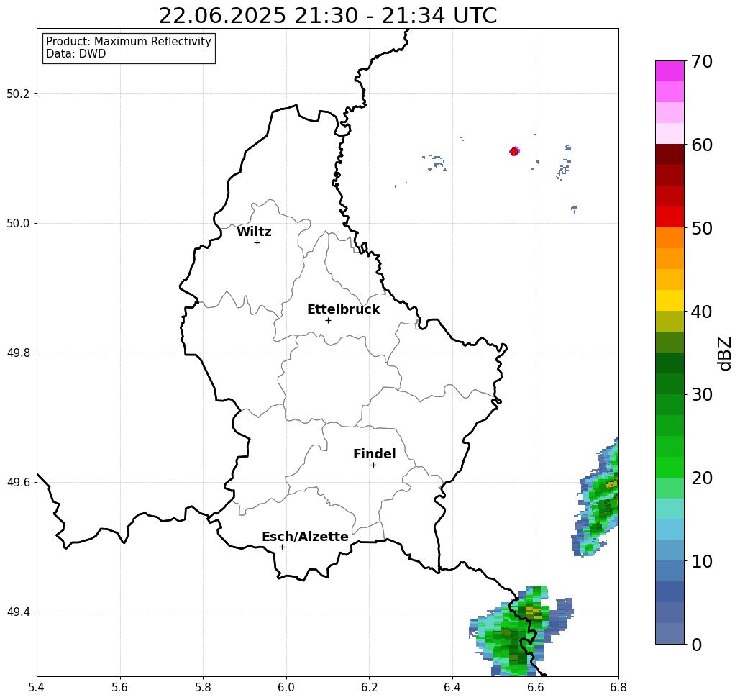Click the dBZ colorbar unit label
This screenshot has width=740, height=700.
pos(724,353)
